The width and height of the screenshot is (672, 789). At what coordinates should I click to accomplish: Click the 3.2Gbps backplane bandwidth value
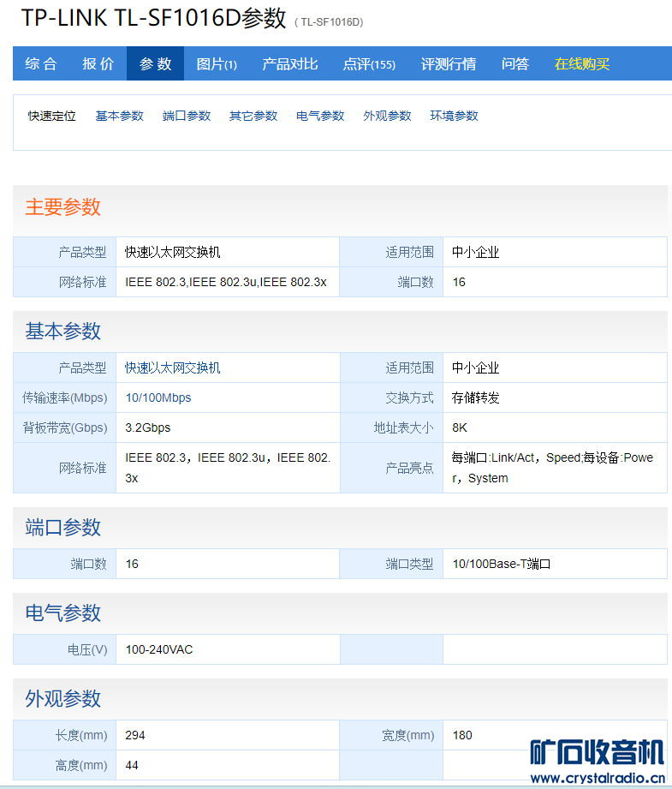[x=148, y=427]
